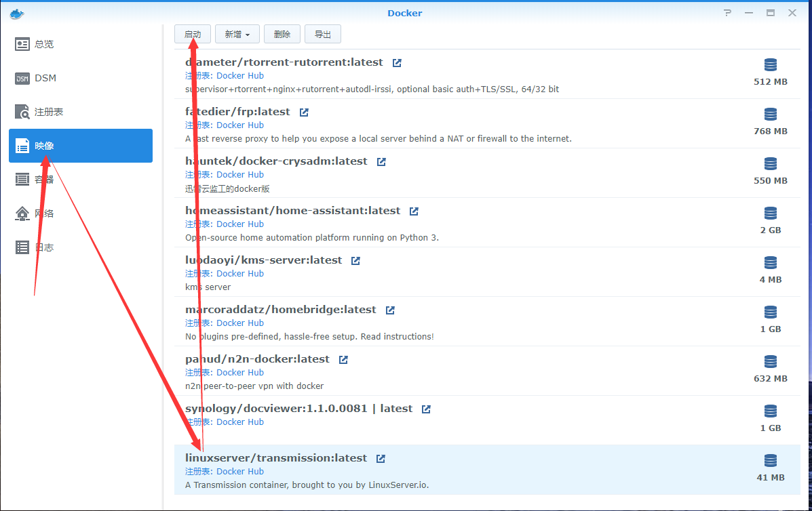Select the linuxserver/transmission:latest image name
The width and height of the screenshot is (812, 511).
(x=276, y=458)
